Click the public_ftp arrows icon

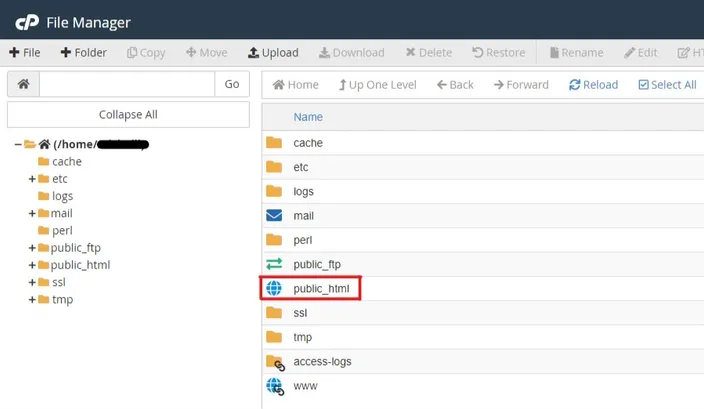(274, 264)
